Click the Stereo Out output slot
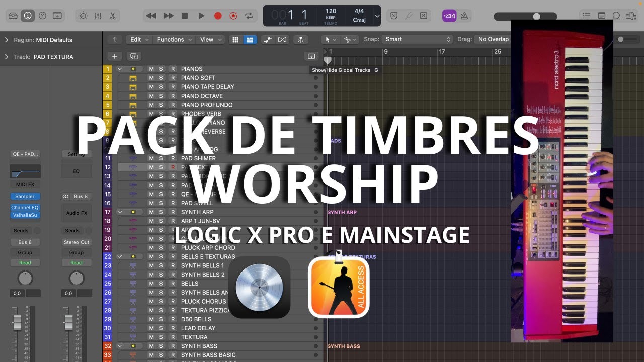 point(76,242)
